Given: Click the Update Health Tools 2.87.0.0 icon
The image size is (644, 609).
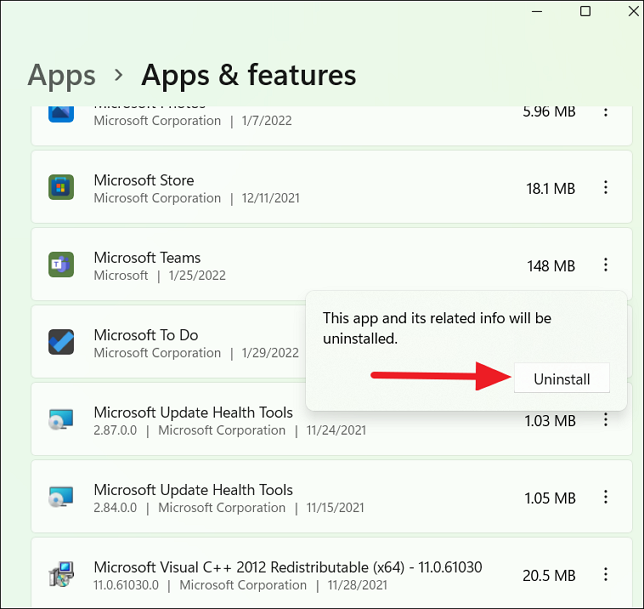Looking at the screenshot, I should pos(61,420).
